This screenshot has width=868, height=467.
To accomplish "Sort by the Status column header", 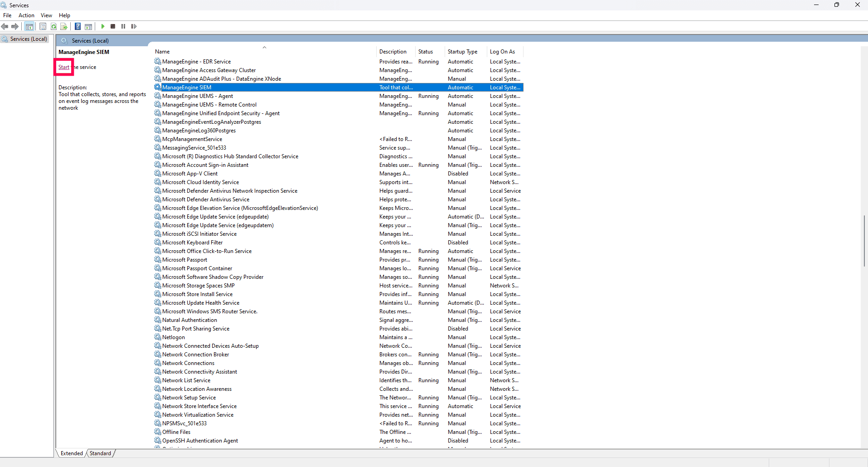I will pyautogui.click(x=430, y=52).
